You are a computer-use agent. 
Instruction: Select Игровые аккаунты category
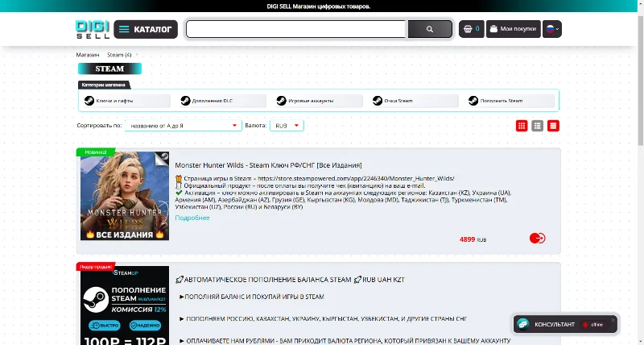tap(318, 101)
